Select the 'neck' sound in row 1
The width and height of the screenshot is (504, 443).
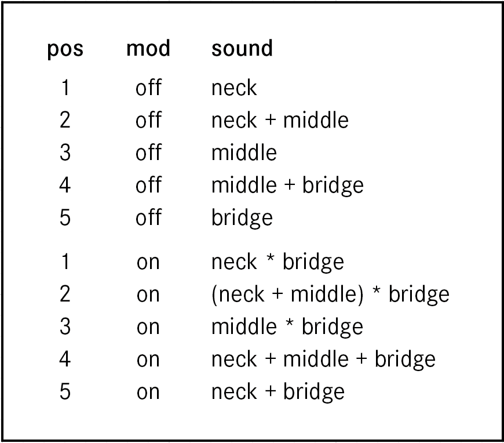[234, 88]
